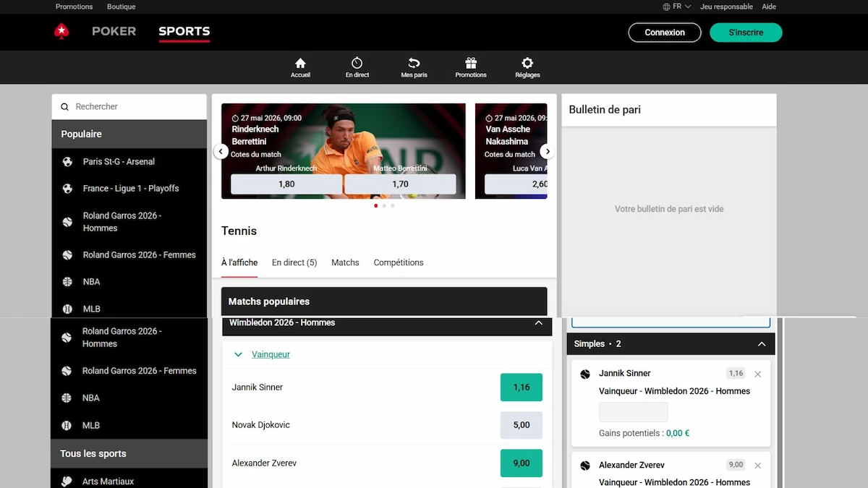
Task: Click soccer ball icon beside Paris St-G - Arsenal
Action: coord(67,162)
